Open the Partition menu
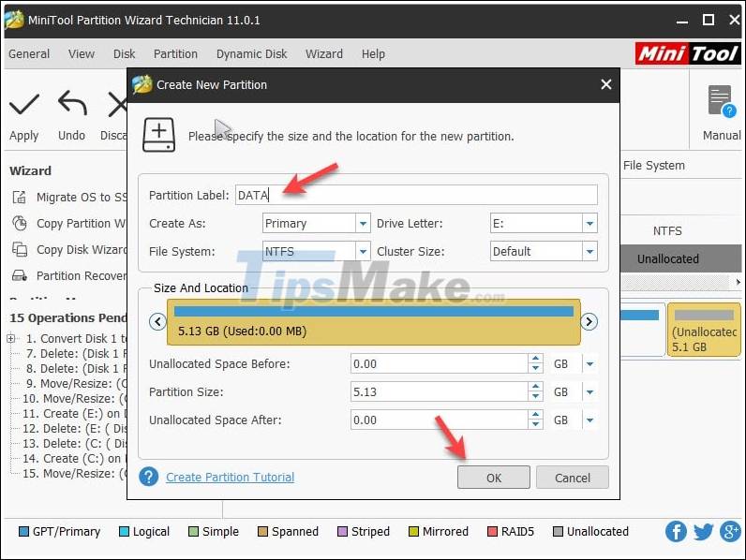 [175, 53]
